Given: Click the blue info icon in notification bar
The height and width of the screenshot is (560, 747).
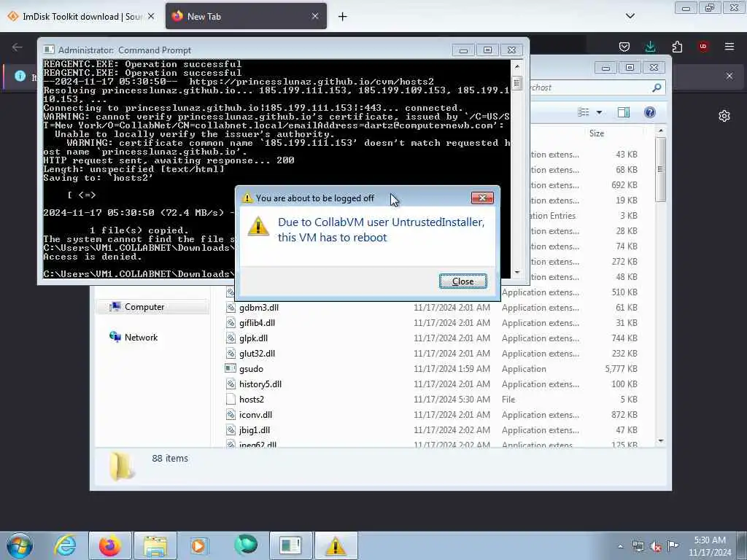Looking at the screenshot, I should click(20, 76).
